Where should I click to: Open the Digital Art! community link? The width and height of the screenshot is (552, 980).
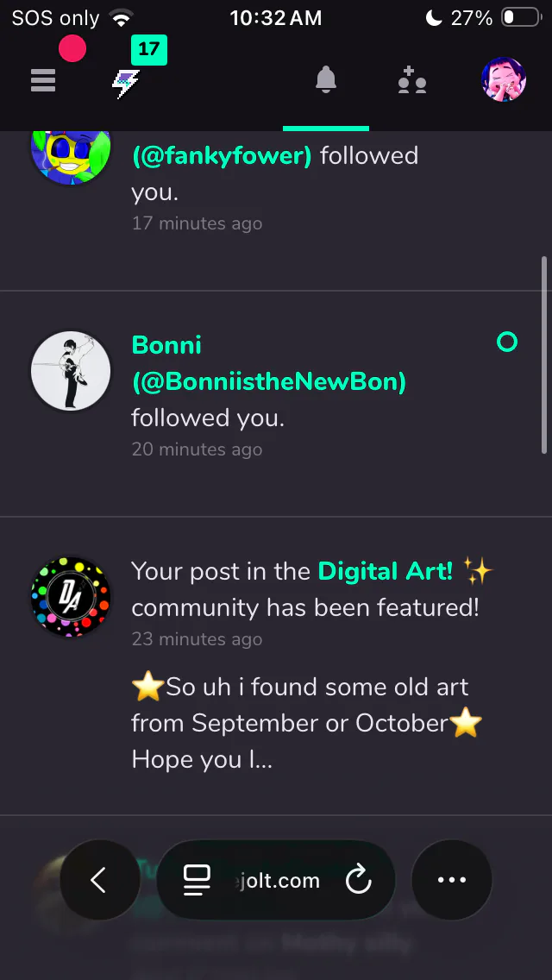click(x=386, y=571)
